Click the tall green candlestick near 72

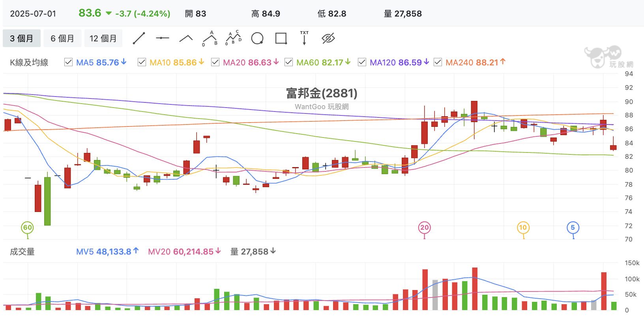(47, 201)
